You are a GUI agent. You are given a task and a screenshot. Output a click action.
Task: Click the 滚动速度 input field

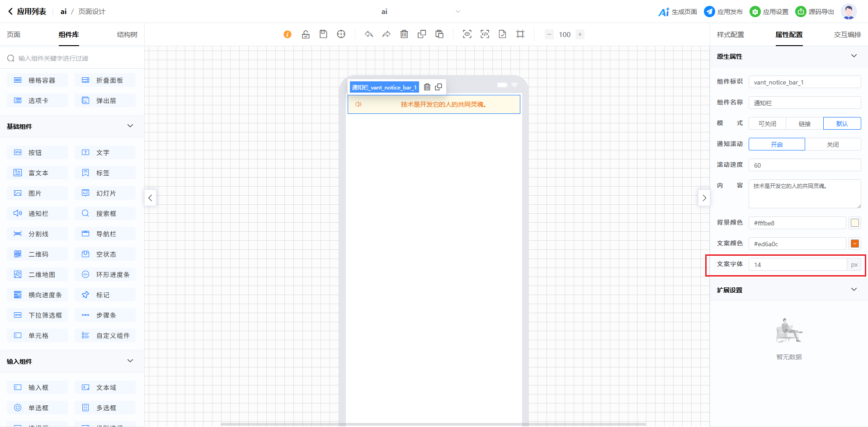[804, 165]
